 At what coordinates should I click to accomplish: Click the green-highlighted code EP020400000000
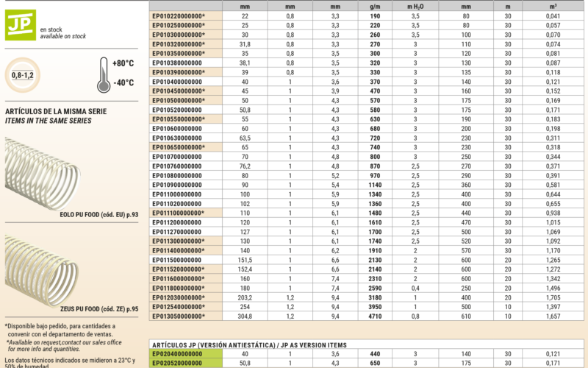point(176,353)
